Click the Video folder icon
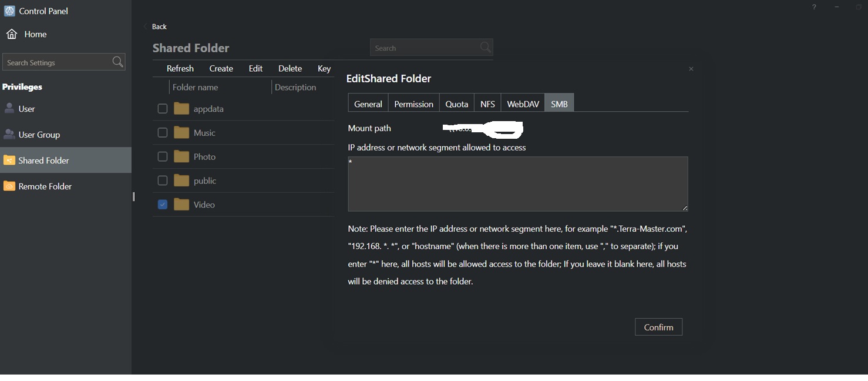This screenshot has height=381, width=868. click(182, 205)
